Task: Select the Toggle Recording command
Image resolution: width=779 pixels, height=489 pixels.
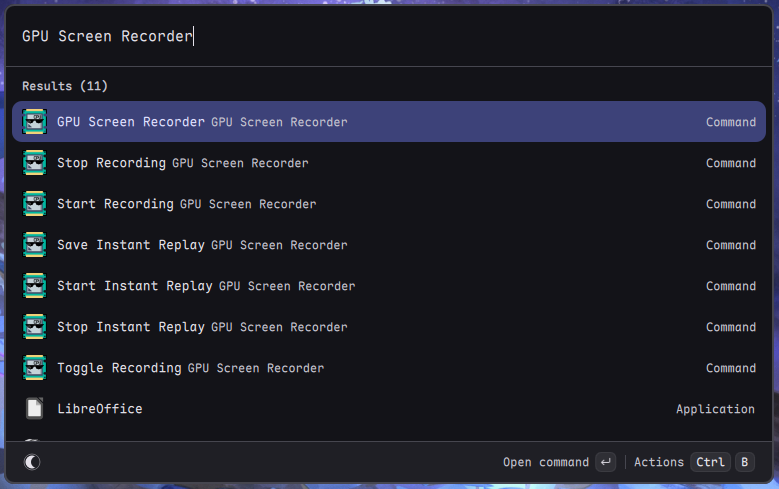Action: [389, 368]
